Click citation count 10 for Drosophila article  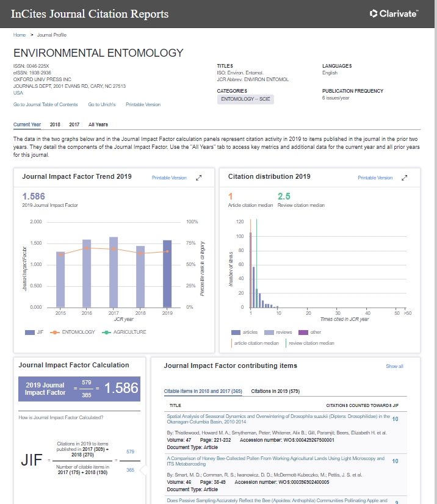[x=395, y=419]
